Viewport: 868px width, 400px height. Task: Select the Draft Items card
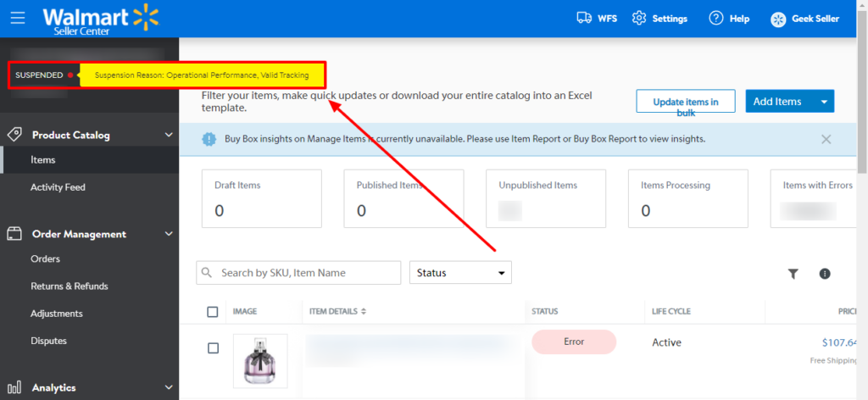(262, 198)
